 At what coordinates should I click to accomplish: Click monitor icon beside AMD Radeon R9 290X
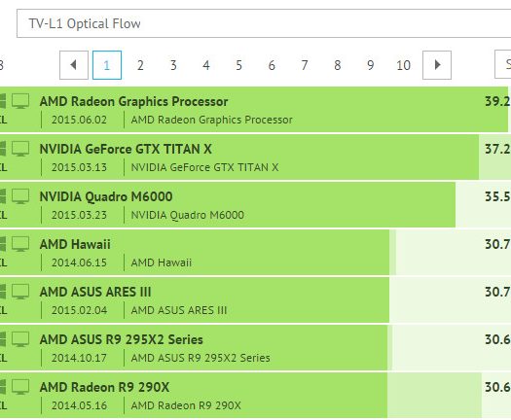(x=20, y=387)
